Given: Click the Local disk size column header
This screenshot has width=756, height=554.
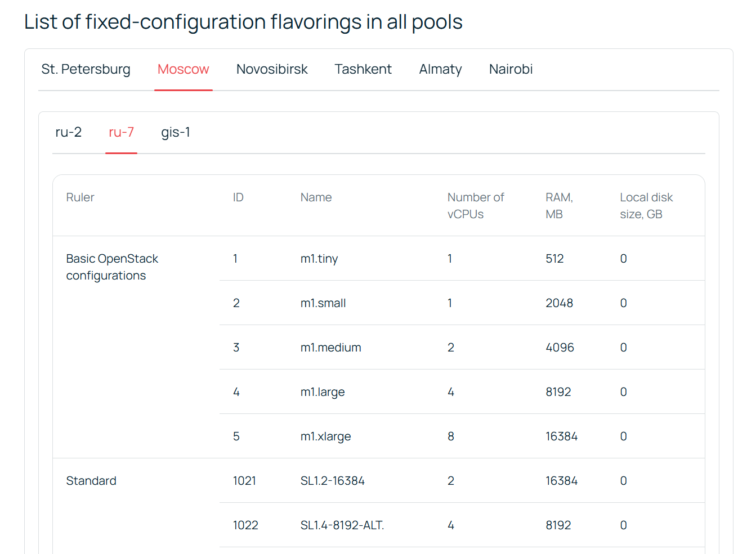Looking at the screenshot, I should 646,206.
